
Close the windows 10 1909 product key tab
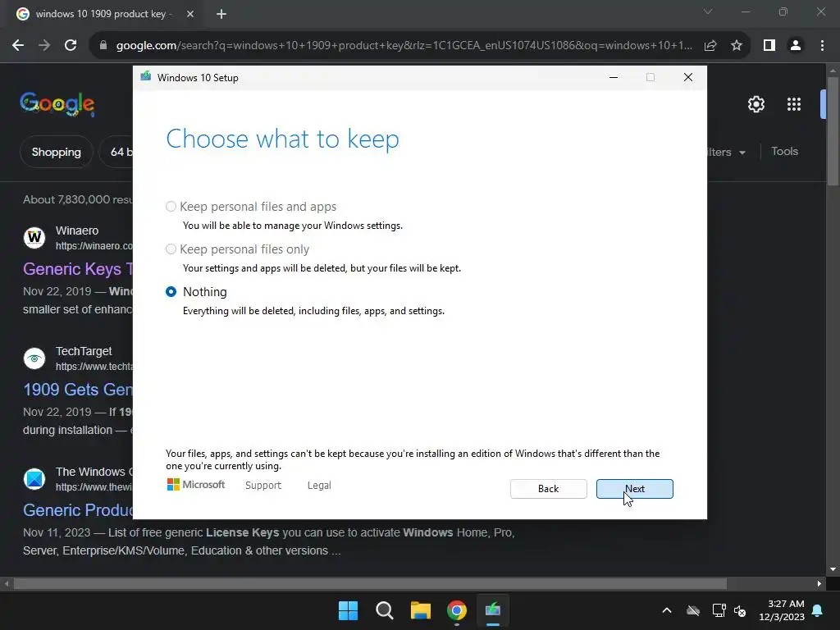pos(190,14)
